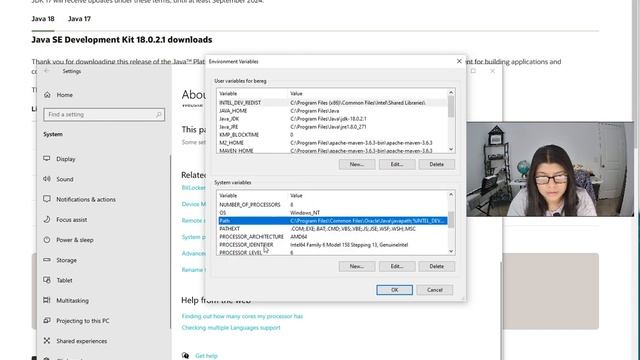640x360 pixels.
Task: Select the INTEL_DEV_REDIST user variable
Action: click(333, 103)
